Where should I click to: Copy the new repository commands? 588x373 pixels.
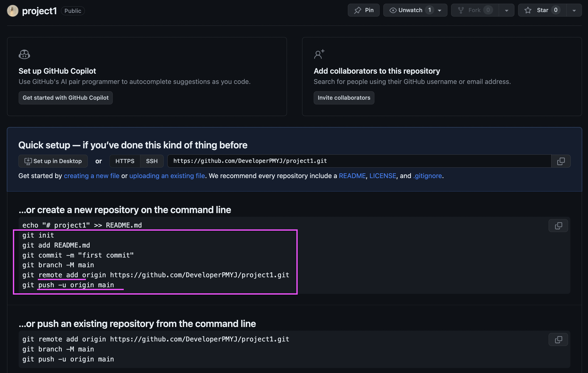pos(558,226)
